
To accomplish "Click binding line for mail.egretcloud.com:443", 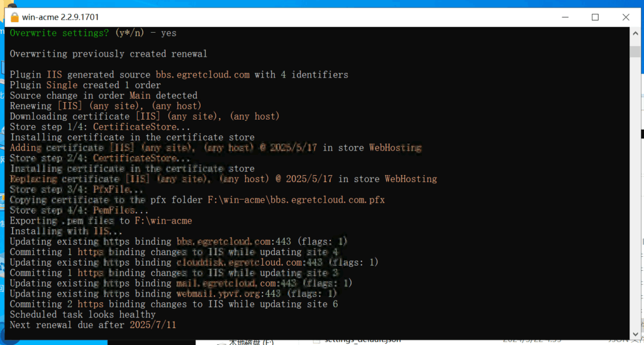I will [181, 283].
